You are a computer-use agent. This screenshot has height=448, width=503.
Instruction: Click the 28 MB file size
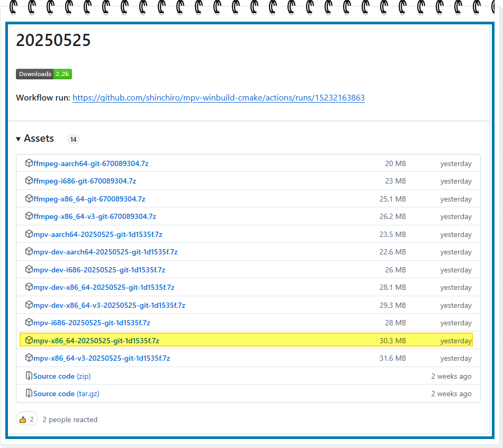[x=396, y=323]
